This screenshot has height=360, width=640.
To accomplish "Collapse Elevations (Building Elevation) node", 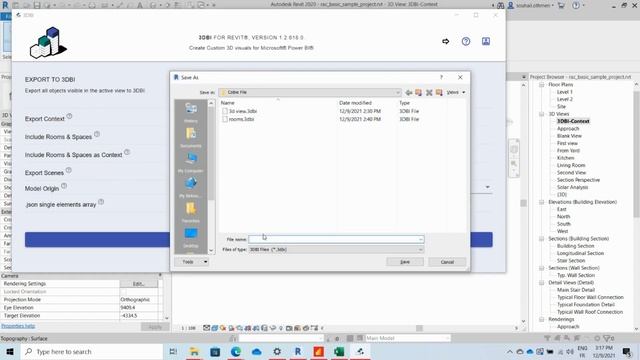I will [x=542, y=202].
